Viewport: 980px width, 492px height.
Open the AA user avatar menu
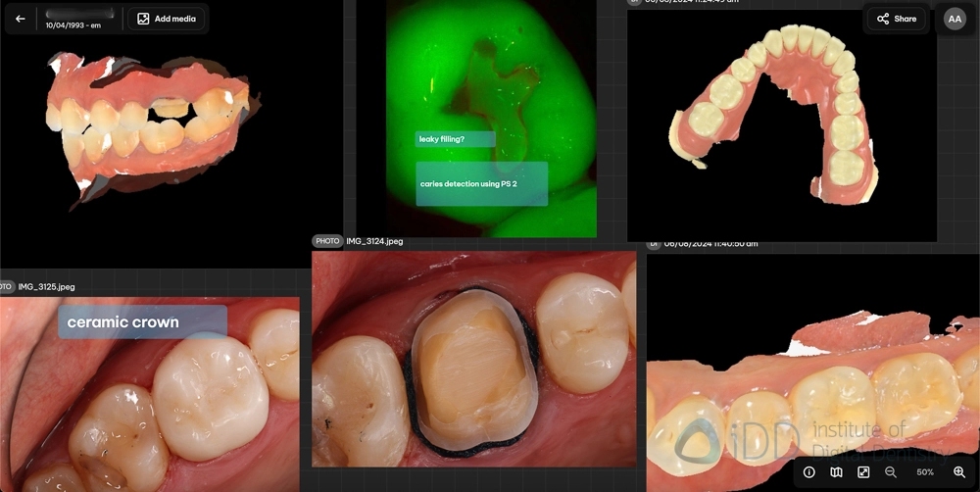tap(954, 19)
